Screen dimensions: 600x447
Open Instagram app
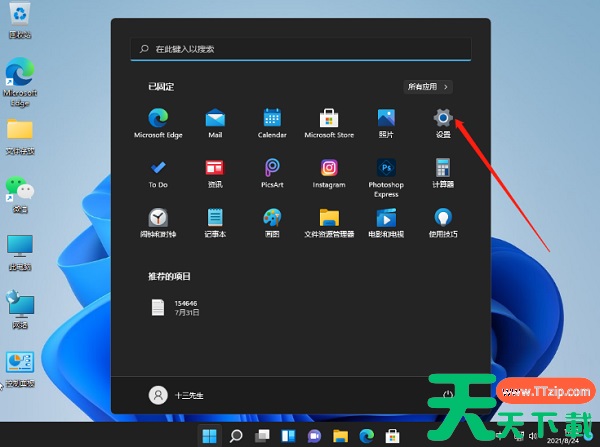(329, 173)
